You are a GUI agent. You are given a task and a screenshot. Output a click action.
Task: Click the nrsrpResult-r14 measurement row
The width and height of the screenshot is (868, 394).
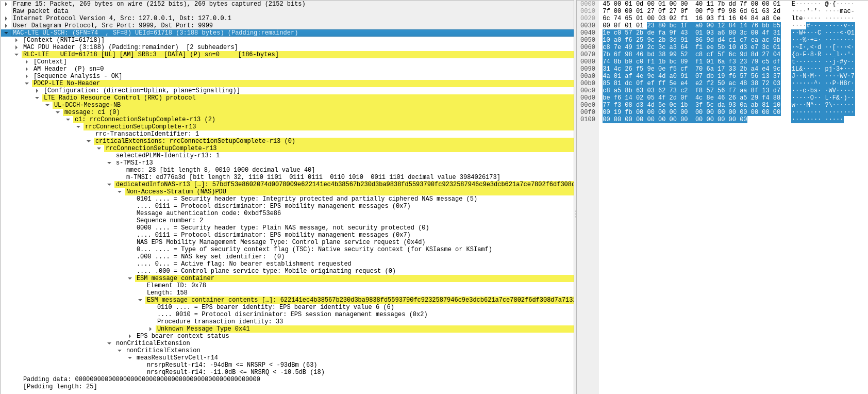click(231, 365)
